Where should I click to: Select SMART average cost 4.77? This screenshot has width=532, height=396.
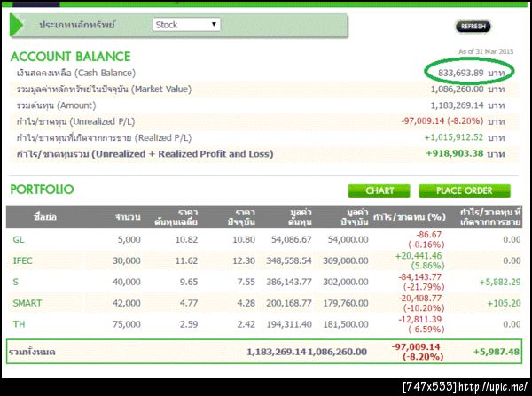coord(189,303)
